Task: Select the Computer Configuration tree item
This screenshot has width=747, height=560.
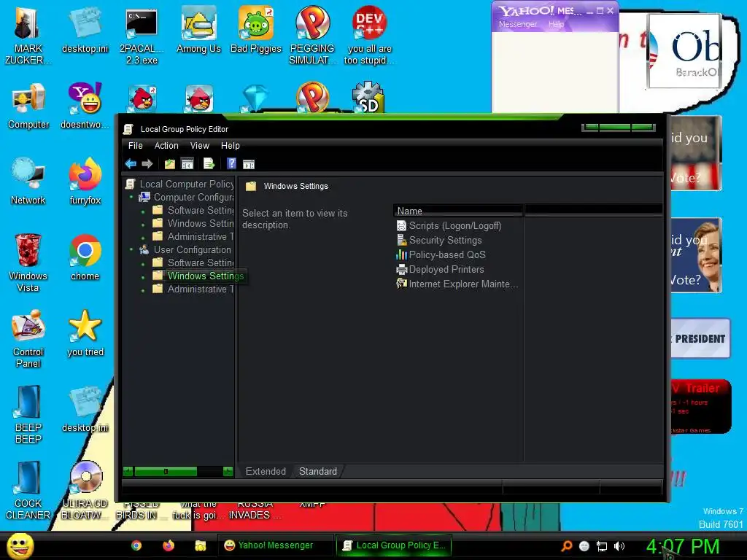Action: (186, 197)
